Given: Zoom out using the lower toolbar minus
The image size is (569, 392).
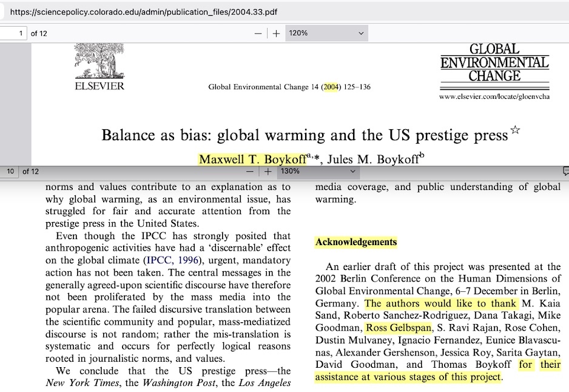Looking at the screenshot, I should [251, 172].
